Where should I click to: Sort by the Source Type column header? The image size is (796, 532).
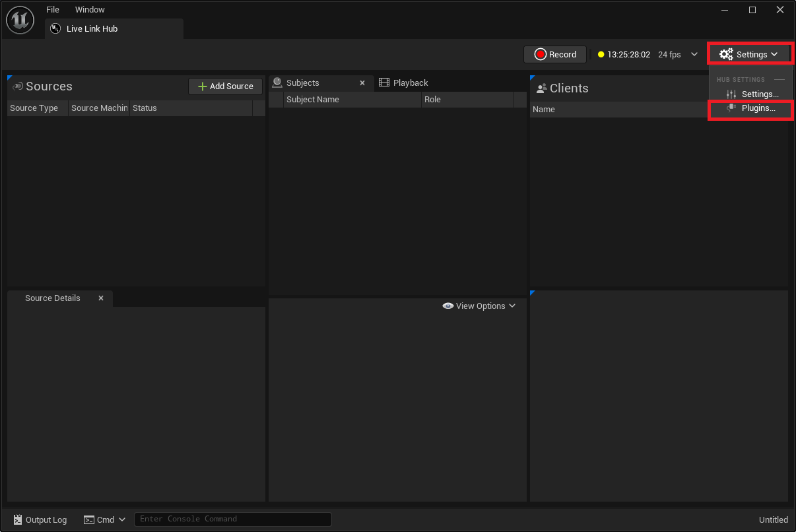(34, 108)
